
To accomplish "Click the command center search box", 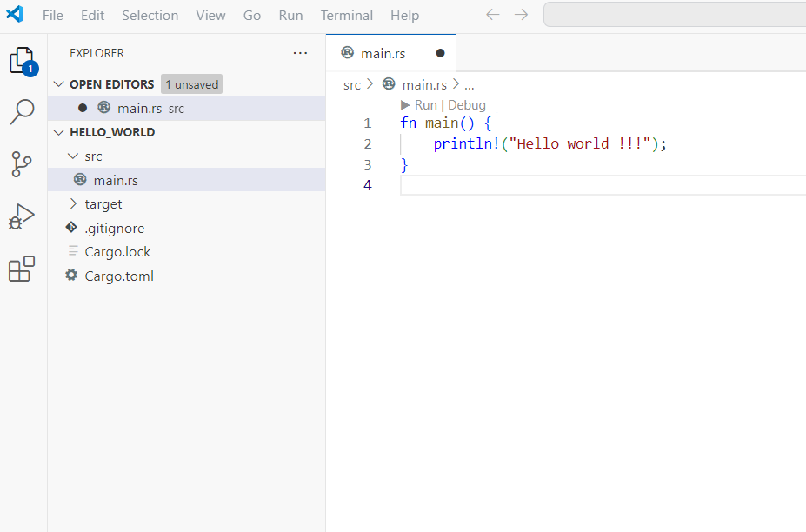I will pos(675,15).
